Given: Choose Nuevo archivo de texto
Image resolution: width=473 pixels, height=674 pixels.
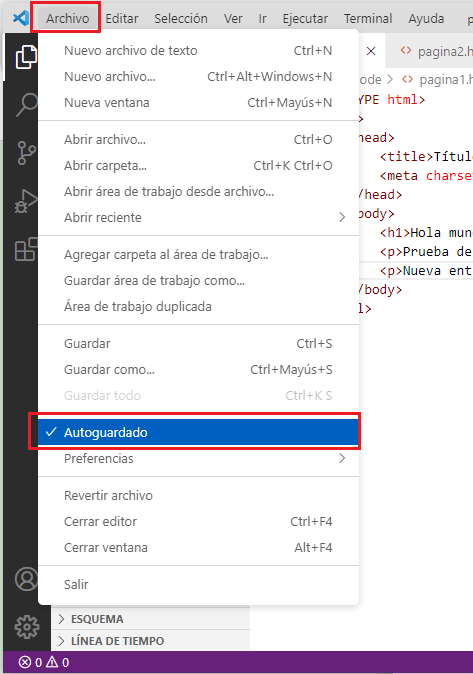Looking at the screenshot, I should point(198,51).
